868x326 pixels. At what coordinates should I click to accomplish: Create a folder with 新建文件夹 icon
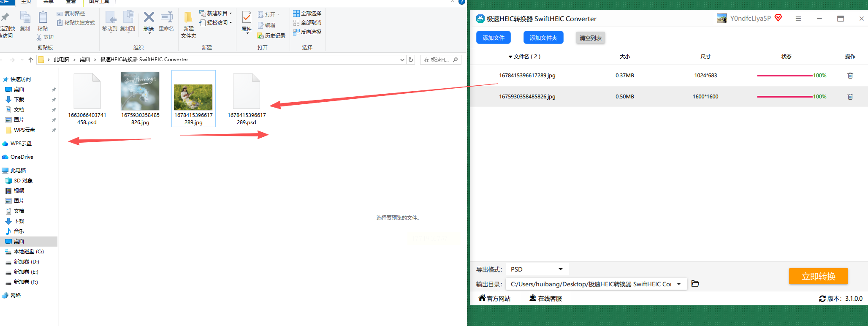[x=188, y=18]
